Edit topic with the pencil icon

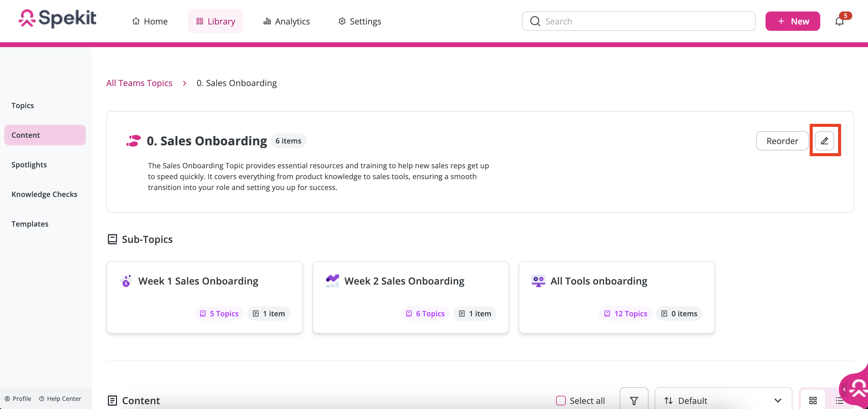824,141
